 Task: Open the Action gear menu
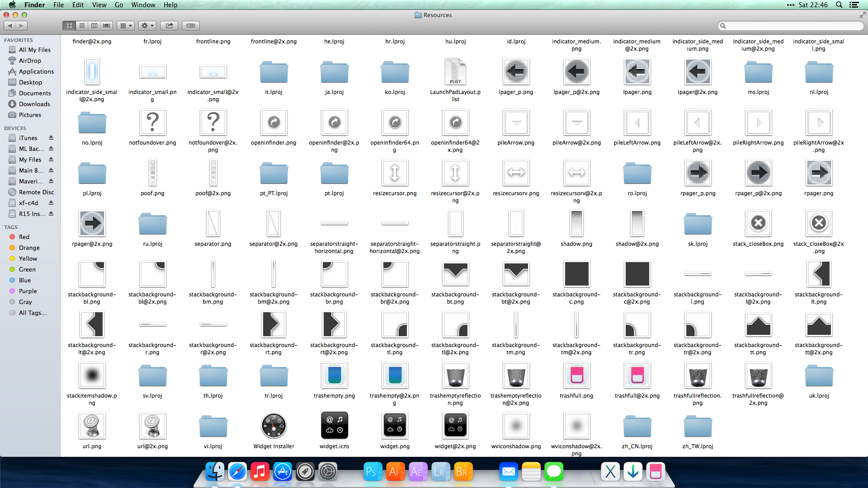(147, 26)
